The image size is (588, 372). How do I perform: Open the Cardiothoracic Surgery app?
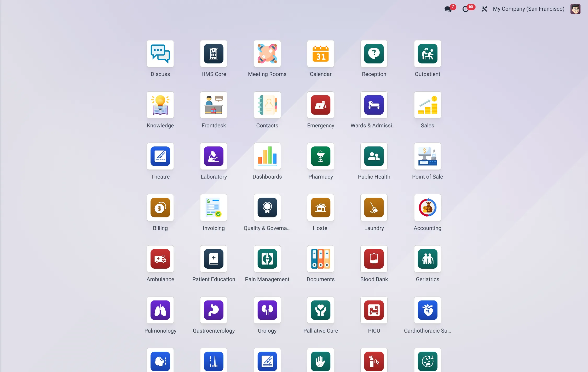pyautogui.click(x=428, y=310)
